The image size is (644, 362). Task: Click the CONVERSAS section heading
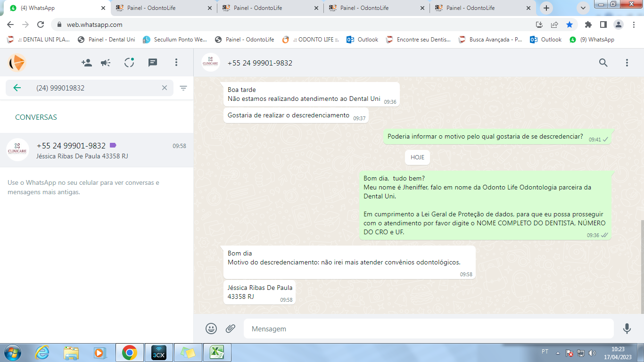tap(36, 117)
